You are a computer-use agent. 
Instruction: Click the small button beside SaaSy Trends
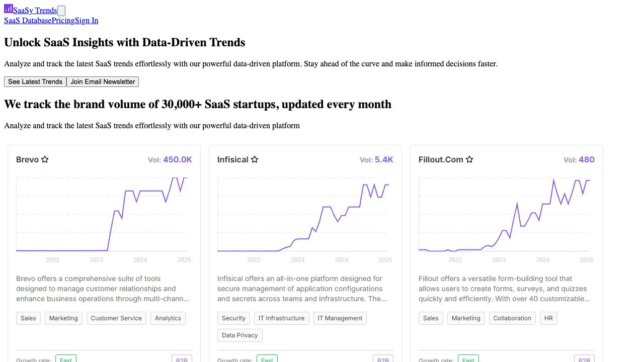click(x=61, y=11)
